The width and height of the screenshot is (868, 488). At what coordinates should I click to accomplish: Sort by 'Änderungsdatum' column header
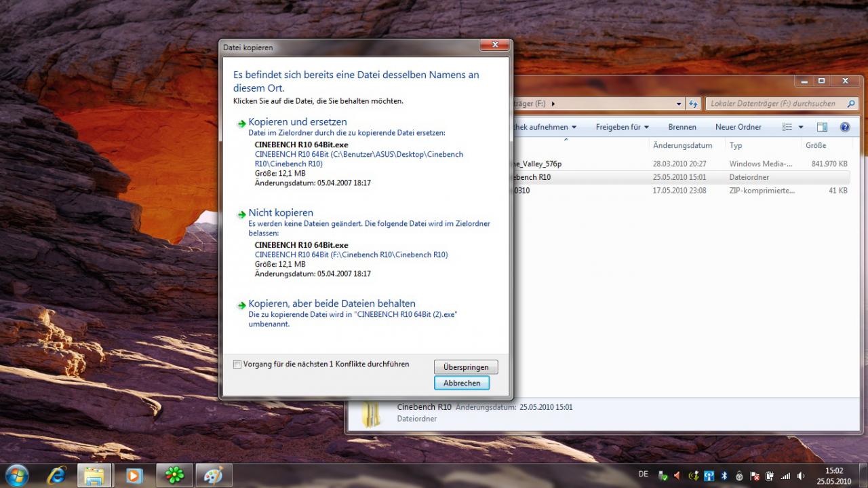[682, 145]
